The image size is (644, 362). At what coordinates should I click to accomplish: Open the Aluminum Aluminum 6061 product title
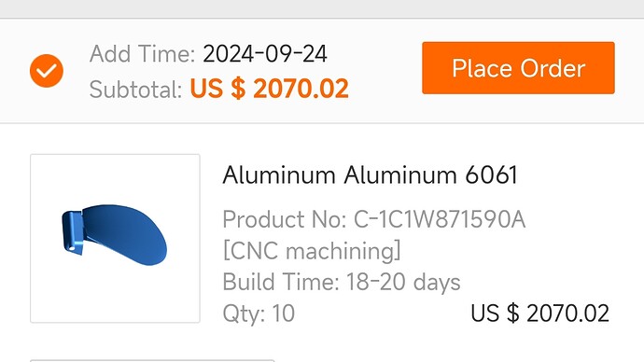tap(370, 175)
